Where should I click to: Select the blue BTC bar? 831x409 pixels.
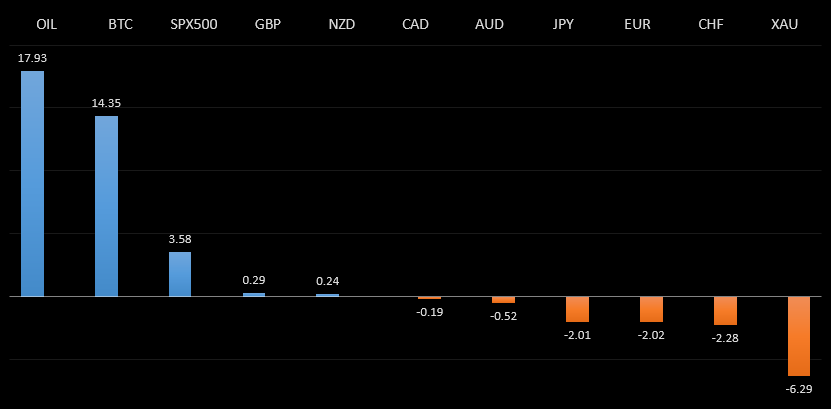[107, 206]
